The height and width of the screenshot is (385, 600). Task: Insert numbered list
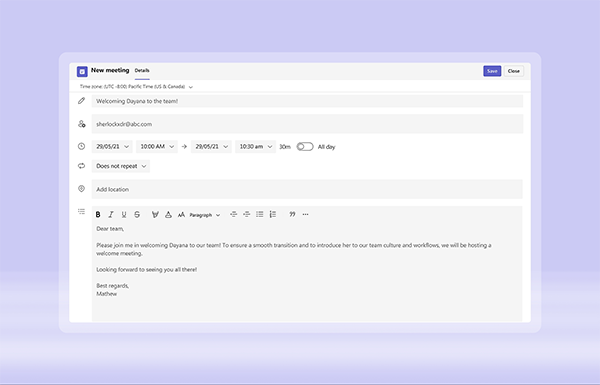click(x=273, y=214)
